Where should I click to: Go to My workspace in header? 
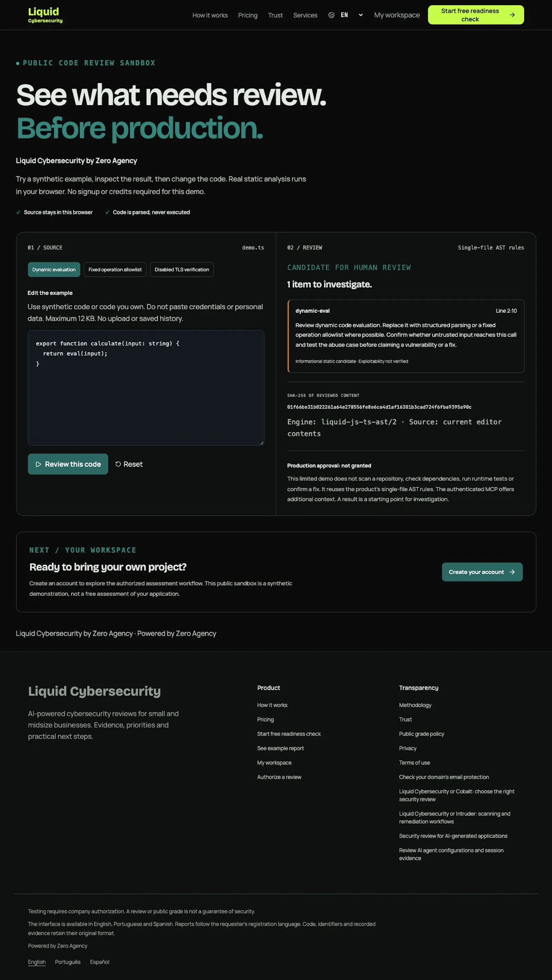pyautogui.click(x=397, y=15)
